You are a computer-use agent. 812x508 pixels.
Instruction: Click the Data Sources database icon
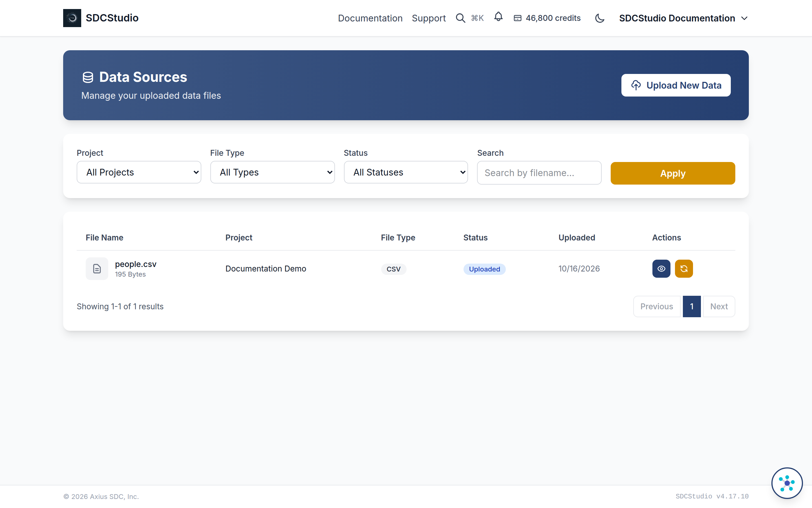(88, 77)
